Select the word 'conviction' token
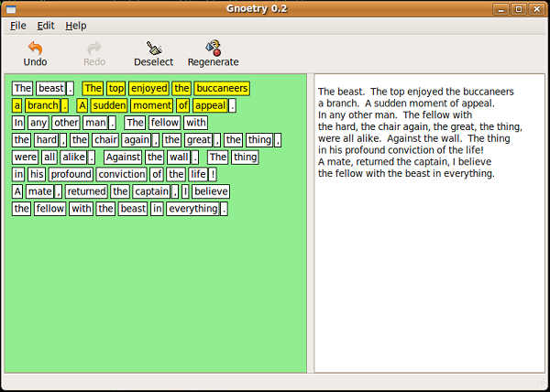This screenshot has height=392, width=550. pyautogui.click(x=123, y=174)
